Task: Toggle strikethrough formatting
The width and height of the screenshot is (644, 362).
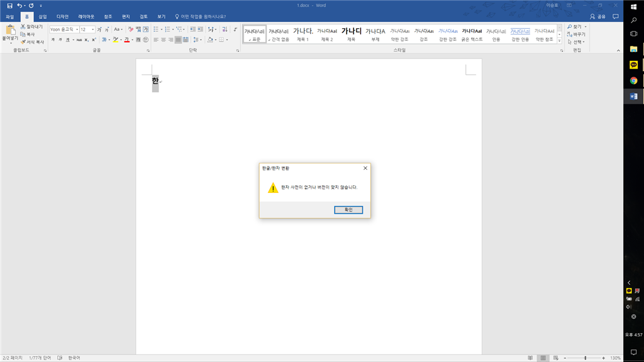Action: [79, 40]
